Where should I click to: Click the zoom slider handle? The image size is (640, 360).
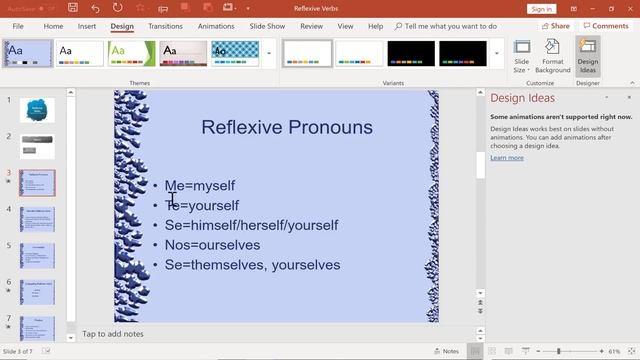coord(558,351)
